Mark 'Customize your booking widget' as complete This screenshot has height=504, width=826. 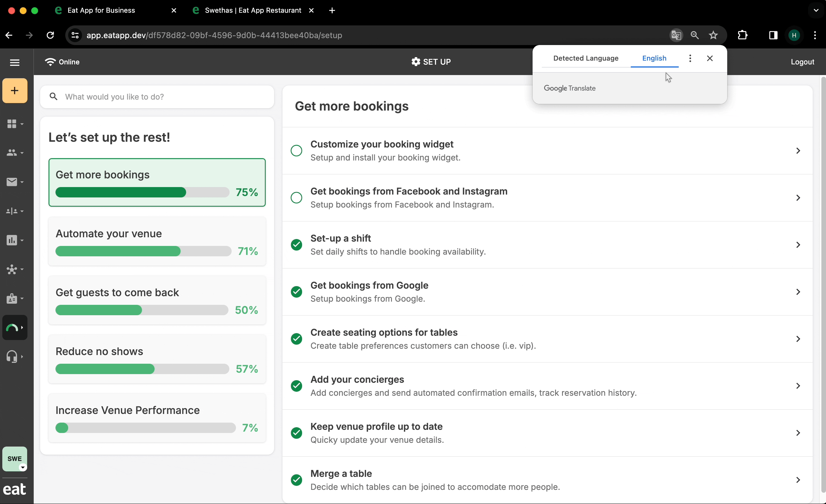(x=296, y=150)
